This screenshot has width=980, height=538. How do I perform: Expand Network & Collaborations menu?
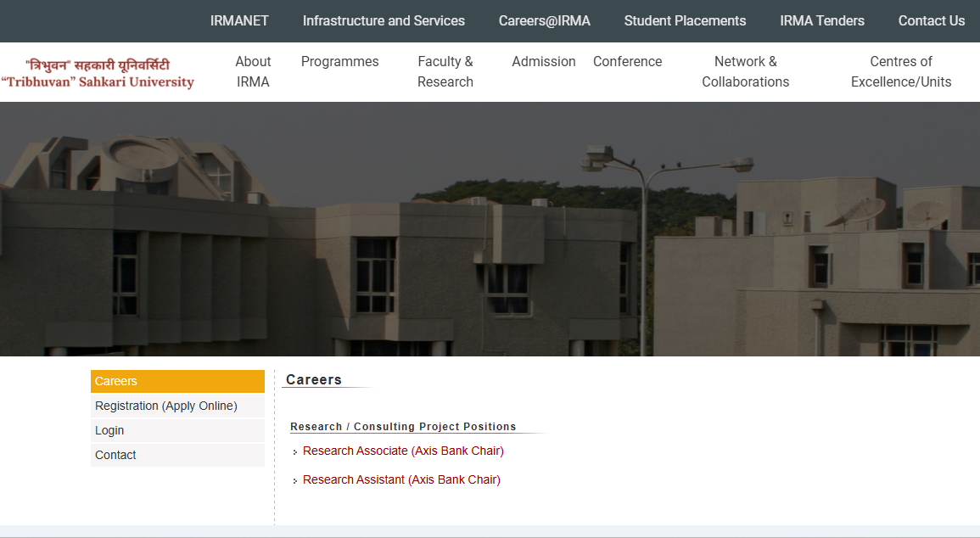[745, 72]
